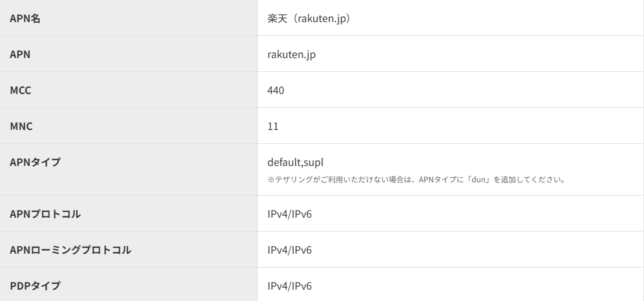
Task: Select IPv4/IPv6 value for APNプロトコル
Action: pyautogui.click(x=289, y=214)
